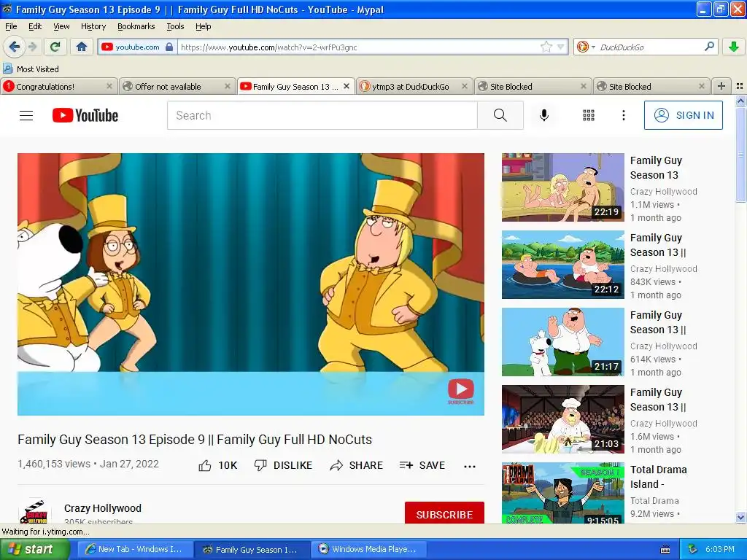Switch to Windows Media Player taskbar item

[369, 549]
